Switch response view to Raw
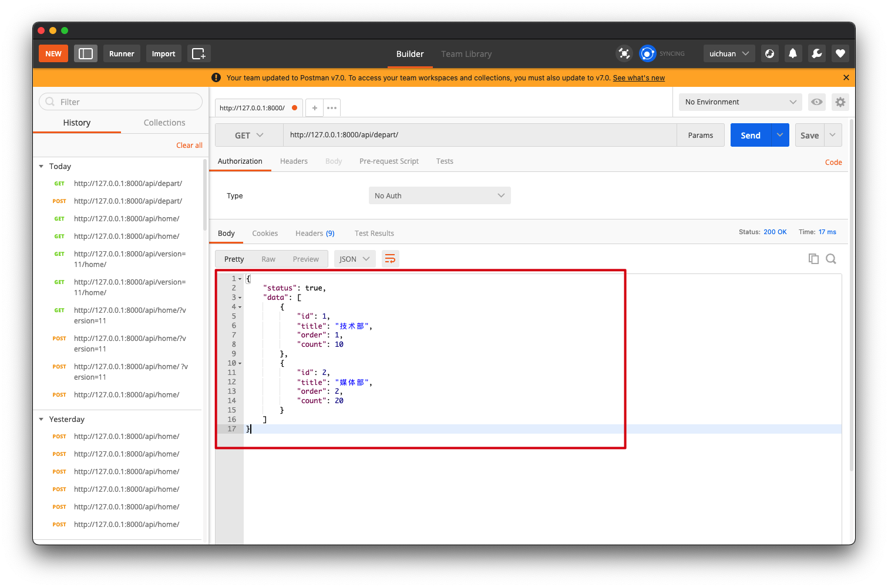 (x=268, y=259)
